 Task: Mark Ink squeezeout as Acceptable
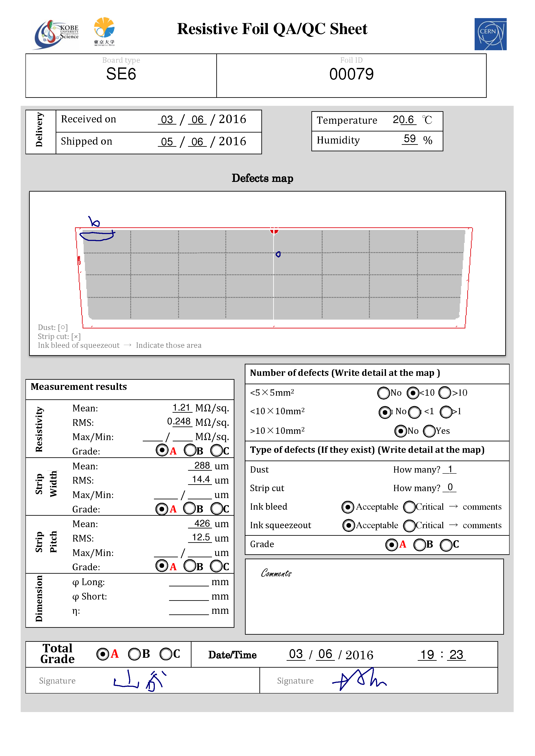[x=348, y=525]
